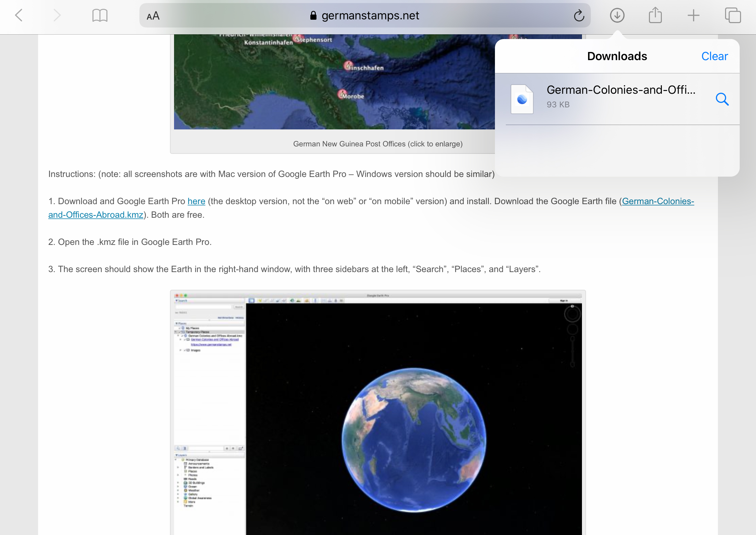This screenshot has height=535, width=756.
Task: Follow the 'here' Google Earth Pro link
Action: [x=196, y=201]
